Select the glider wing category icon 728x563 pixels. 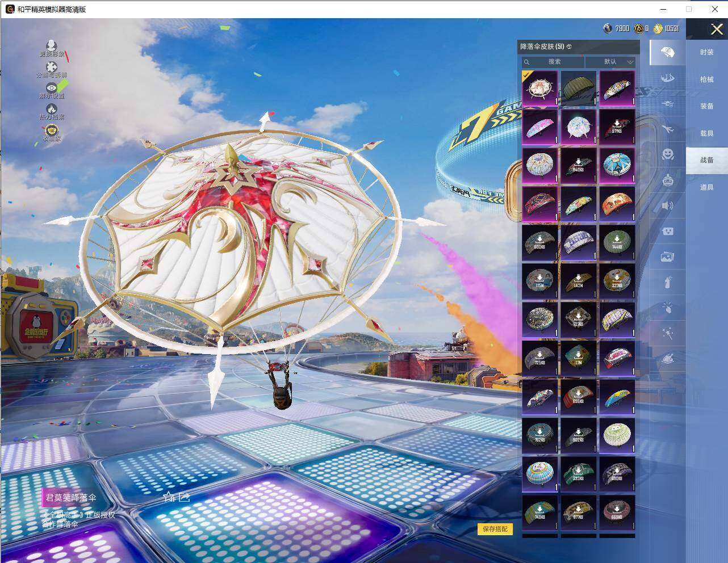(x=668, y=78)
